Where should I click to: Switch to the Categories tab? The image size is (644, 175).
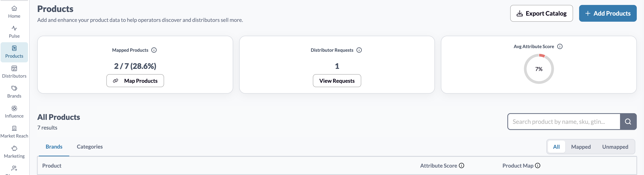click(89, 147)
